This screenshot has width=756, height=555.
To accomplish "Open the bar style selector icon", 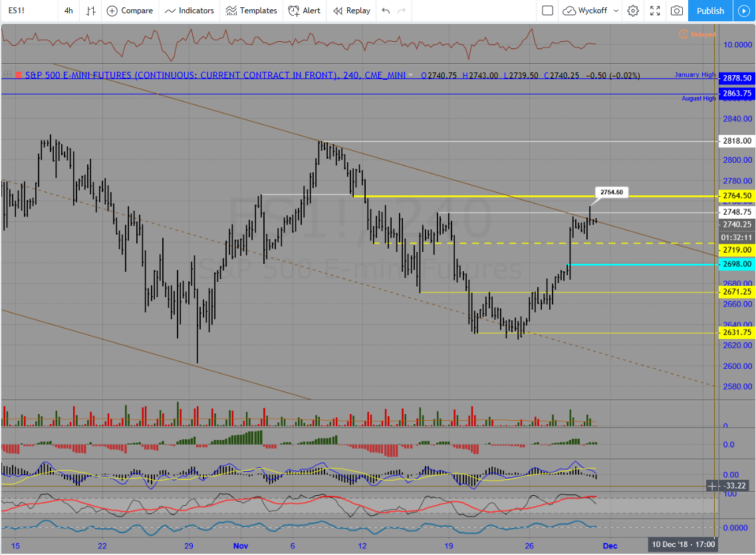I will click(90, 11).
